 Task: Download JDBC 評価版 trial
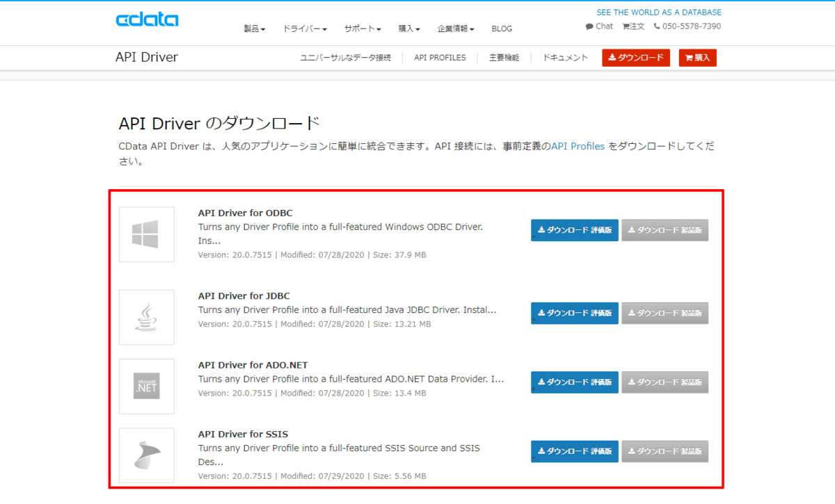pyautogui.click(x=575, y=313)
